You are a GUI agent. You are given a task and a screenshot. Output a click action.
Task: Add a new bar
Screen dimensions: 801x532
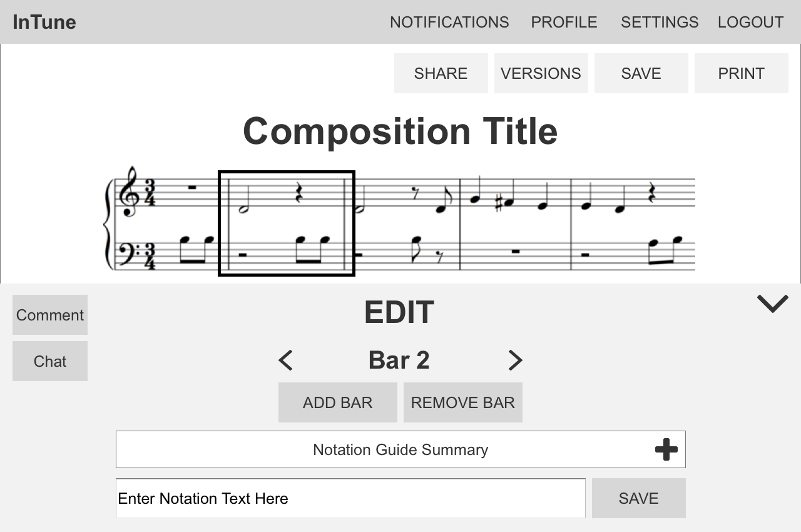337,402
